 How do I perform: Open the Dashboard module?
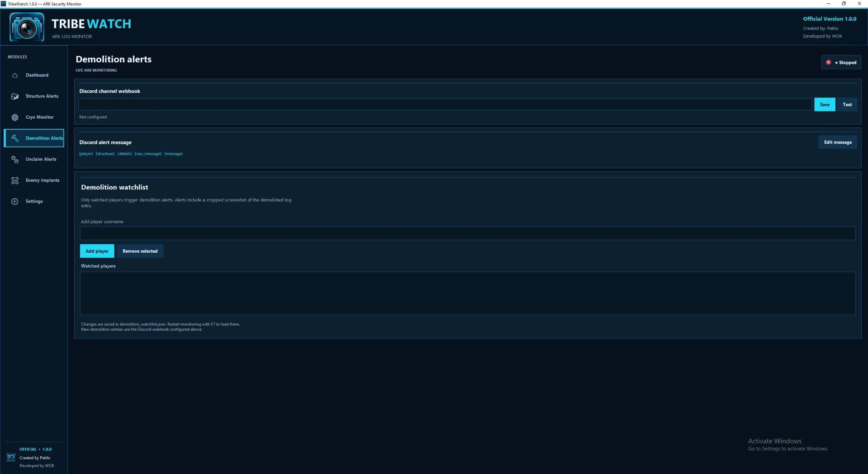[37, 75]
